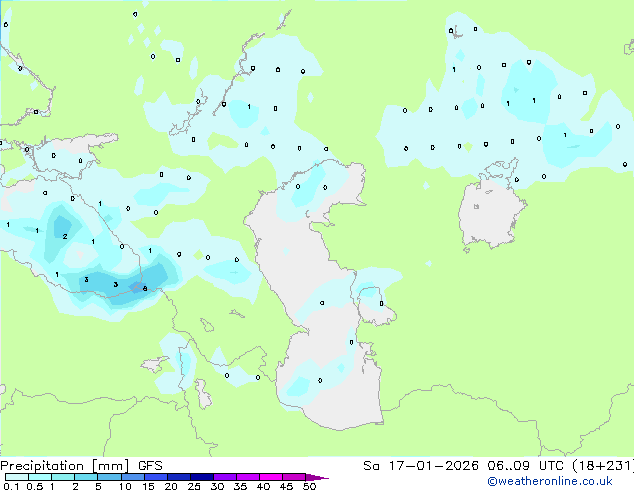Select the 15–20 mm legend color swatch
Image resolution: width=634 pixels, height=490 pixels.
click(155, 477)
